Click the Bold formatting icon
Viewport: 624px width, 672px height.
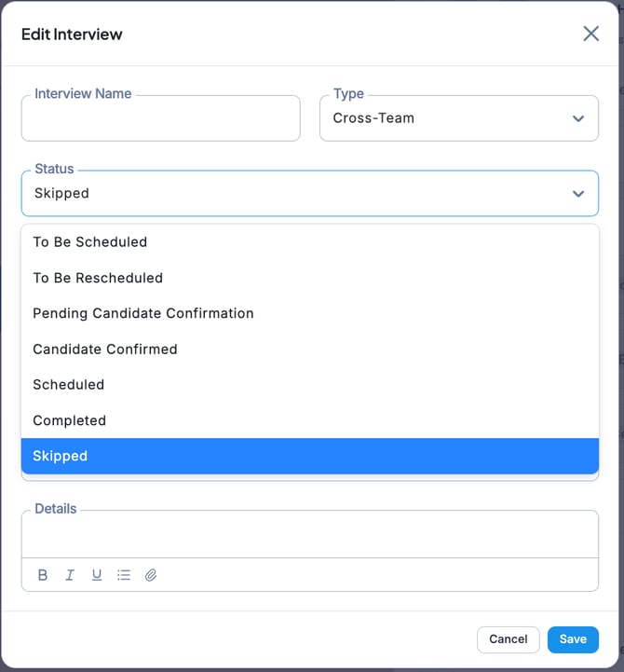(x=43, y=575)
